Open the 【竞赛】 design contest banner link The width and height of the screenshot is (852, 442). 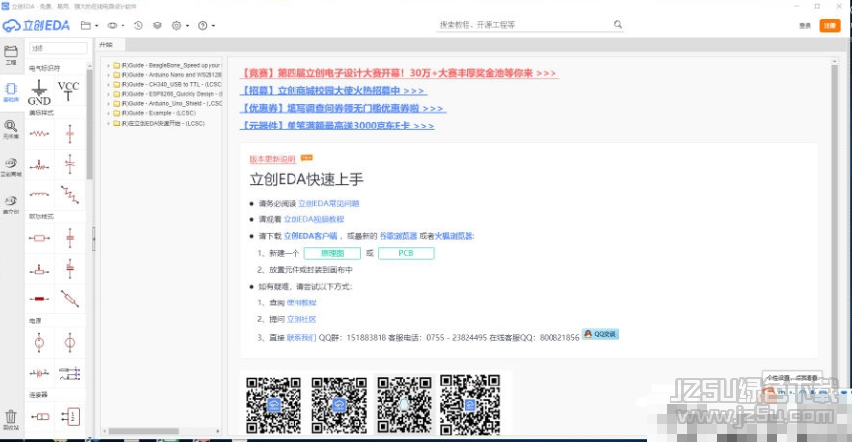click(x=399, y=73)
